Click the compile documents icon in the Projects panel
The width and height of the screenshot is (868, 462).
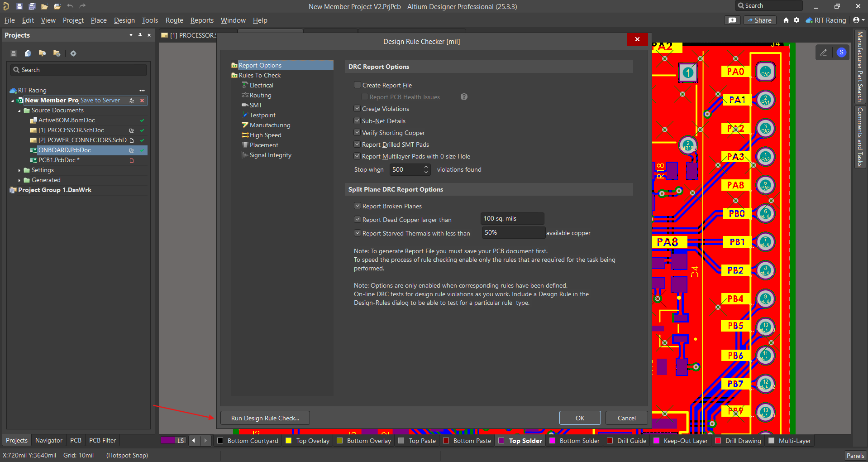pos(28,53)
